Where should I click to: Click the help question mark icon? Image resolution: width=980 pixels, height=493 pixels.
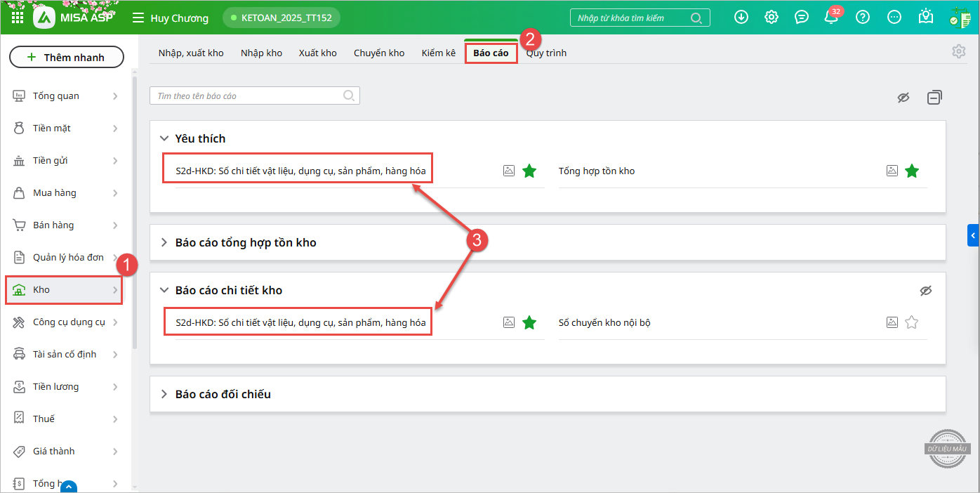coord(863,18)
